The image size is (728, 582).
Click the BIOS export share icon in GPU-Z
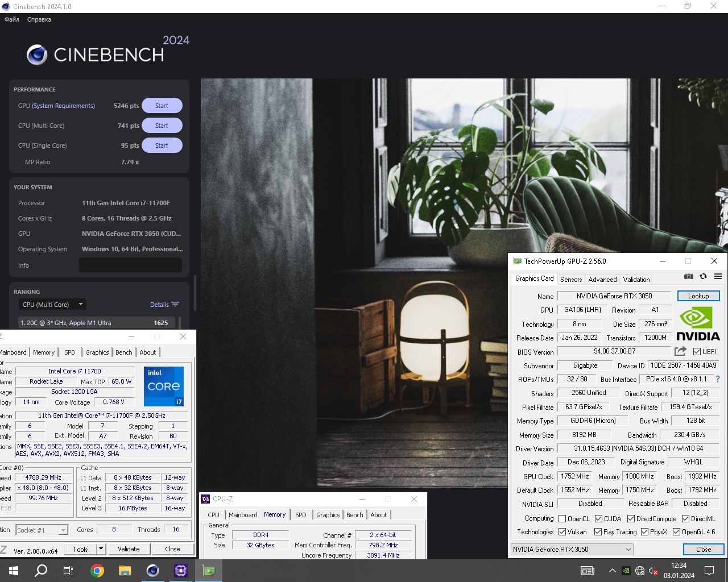point(680,351)
